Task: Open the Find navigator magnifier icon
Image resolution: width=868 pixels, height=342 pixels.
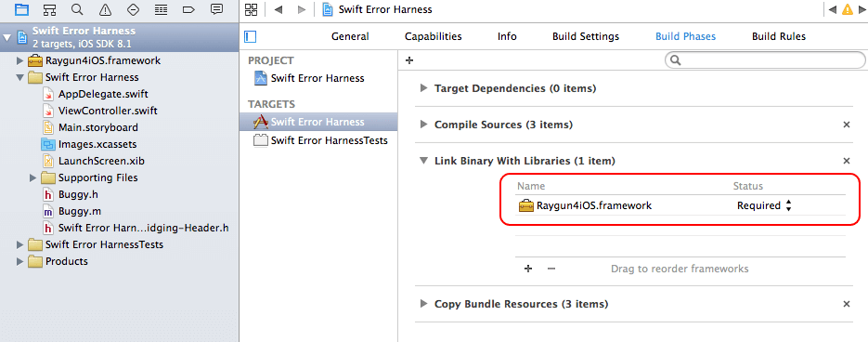Action: point(77,9)
